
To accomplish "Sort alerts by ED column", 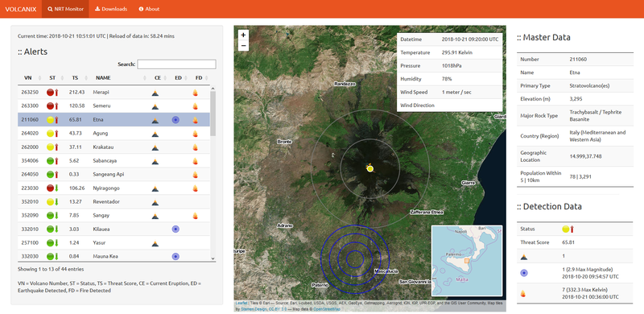I will click(180, 77).
